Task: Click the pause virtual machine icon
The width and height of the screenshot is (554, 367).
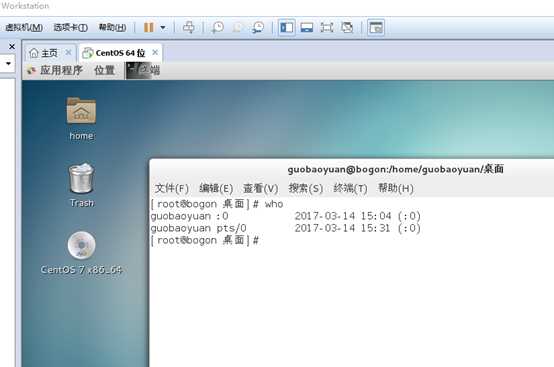Action: [x=149, y=27]
